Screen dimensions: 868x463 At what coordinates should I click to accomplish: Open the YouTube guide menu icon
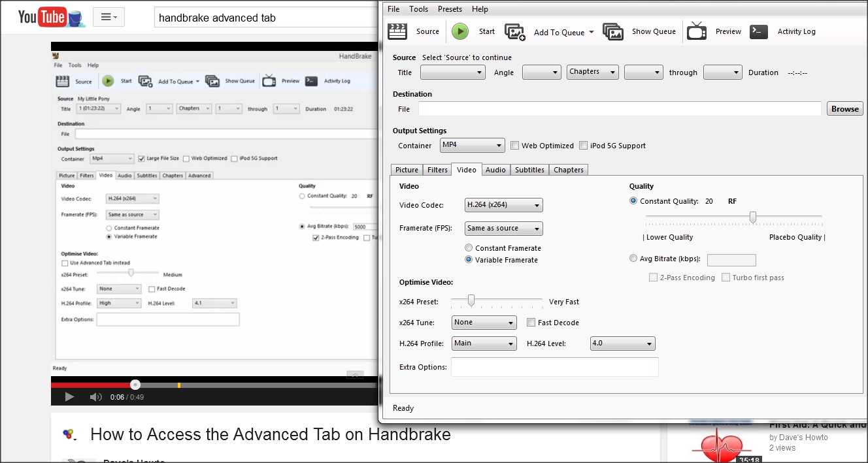point(108,17)
